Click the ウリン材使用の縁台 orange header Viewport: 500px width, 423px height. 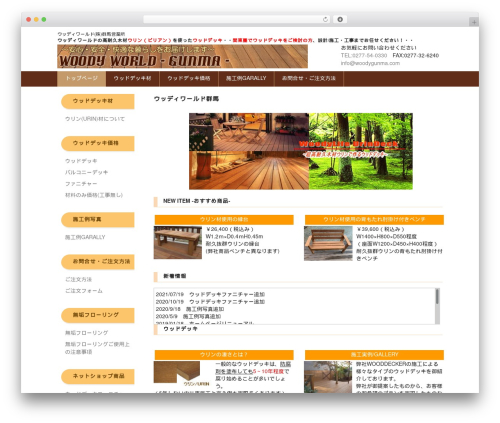224,220
